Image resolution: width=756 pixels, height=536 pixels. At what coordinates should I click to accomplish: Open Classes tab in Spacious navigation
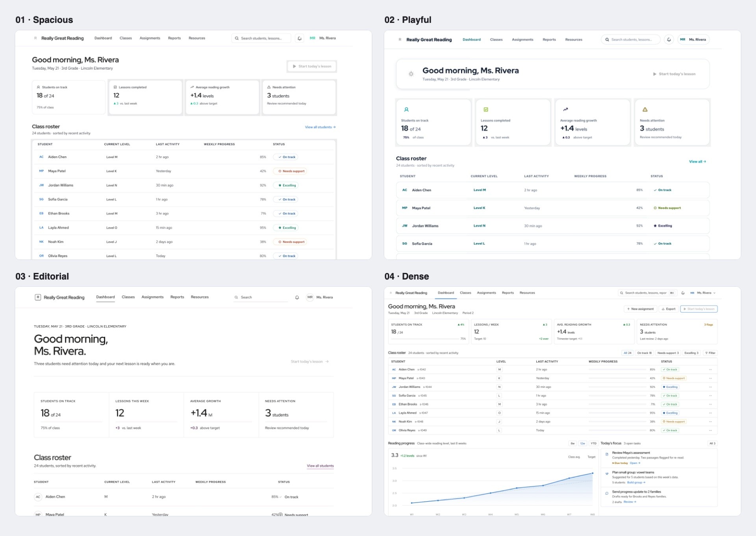click(x=126, y=38)
